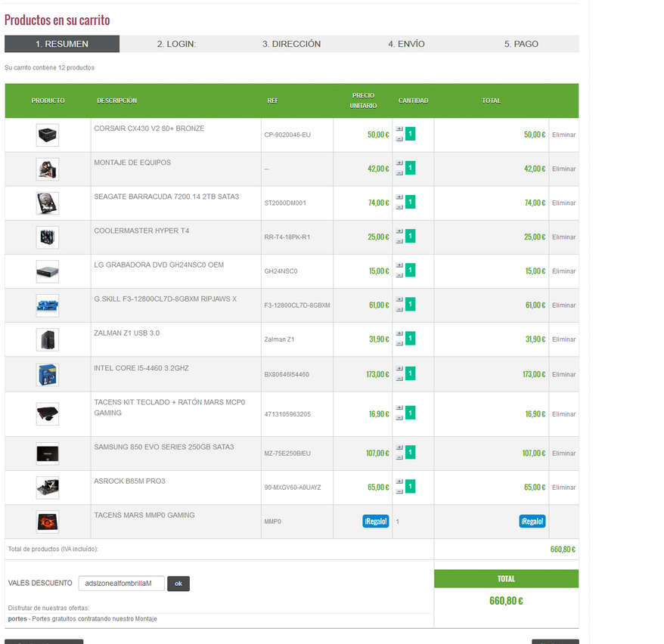This screenshot has height=644, width=664.
Task: Decrease quantity of Corsair CX430 power supply
Action: tap(399, 139)
